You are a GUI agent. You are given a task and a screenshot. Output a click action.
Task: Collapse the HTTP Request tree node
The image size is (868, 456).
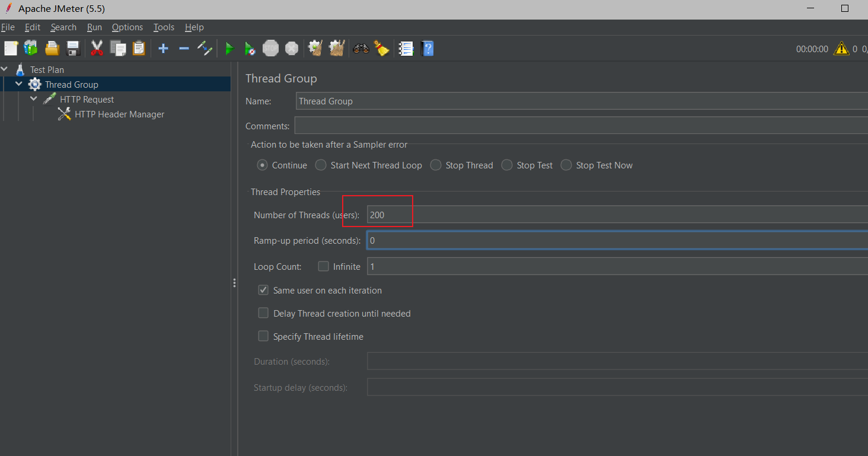pyautogui.click(x=34, y=99)
